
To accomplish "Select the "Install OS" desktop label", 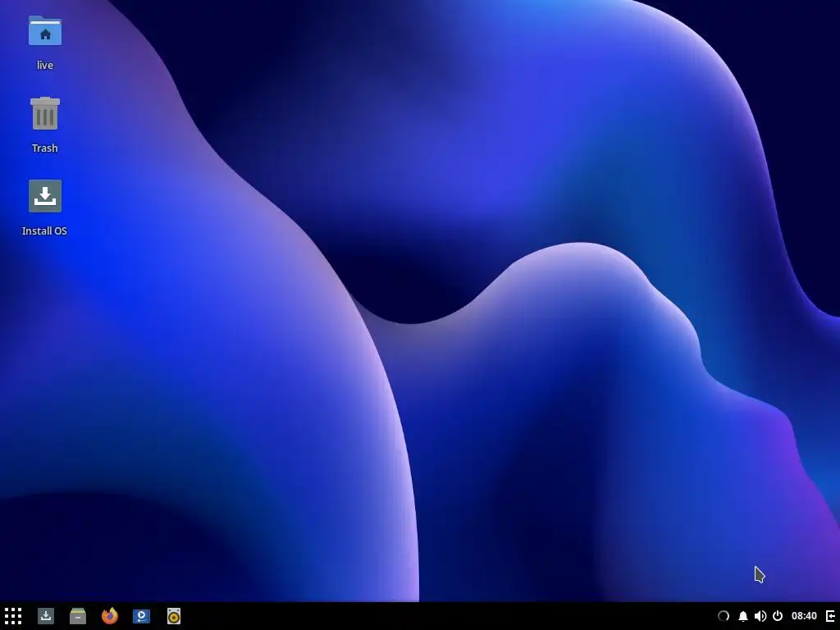I will (44, 231).
